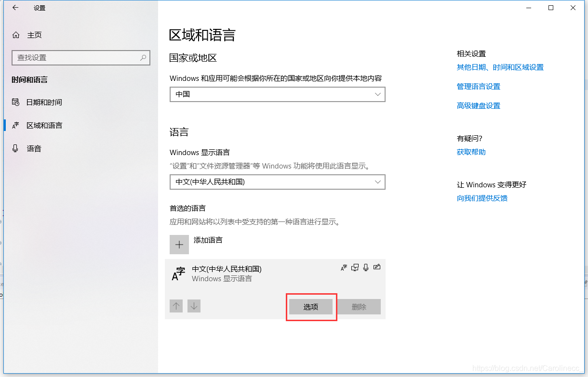Click the display language feature icon on 中文 row

[x=344, y=268]
